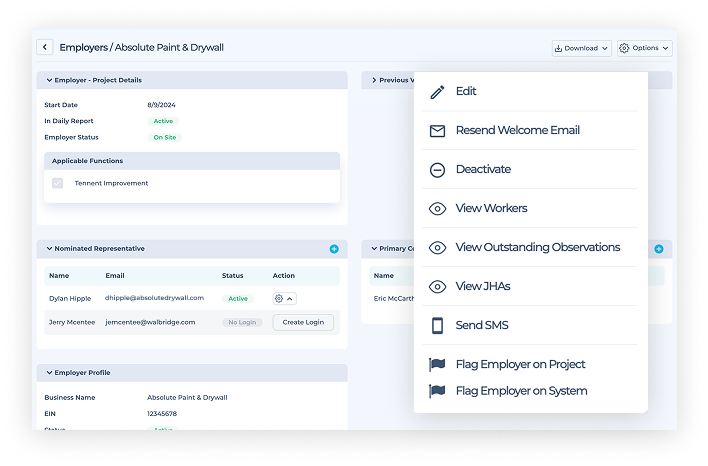The width and height of the screenshot is (708, 466).
Task: Click Create Login for Jerry Mcentee
Action: pyautogui.click(x=303, y=322)
